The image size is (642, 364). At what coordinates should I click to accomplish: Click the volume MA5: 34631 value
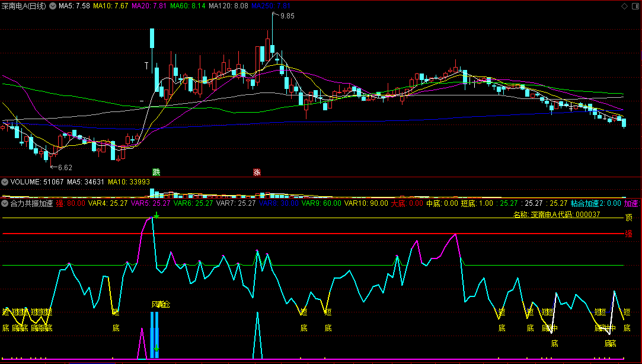[x=85, y=182]
